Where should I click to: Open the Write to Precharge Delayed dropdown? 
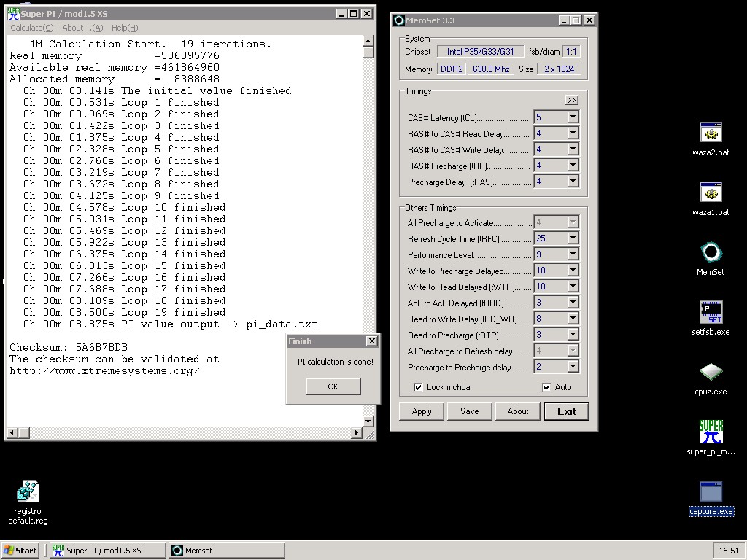pos(573,271)
